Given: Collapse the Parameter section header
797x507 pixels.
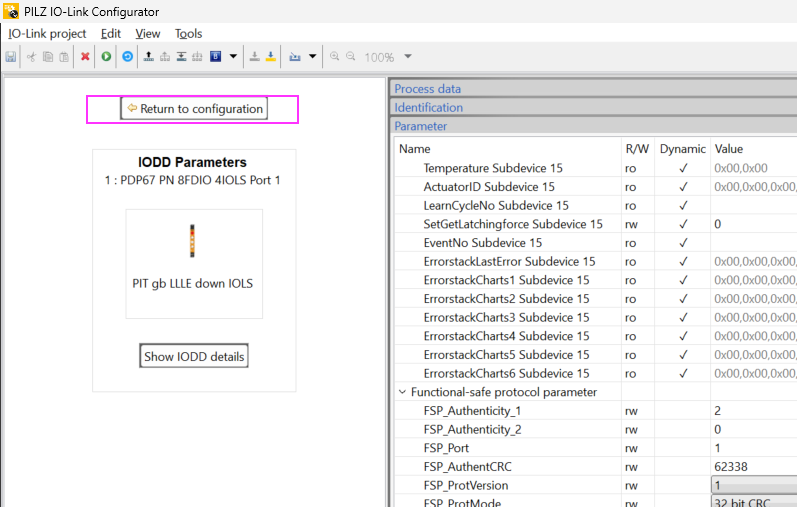Looking at the screenshot, I should (x=595, y=126).
